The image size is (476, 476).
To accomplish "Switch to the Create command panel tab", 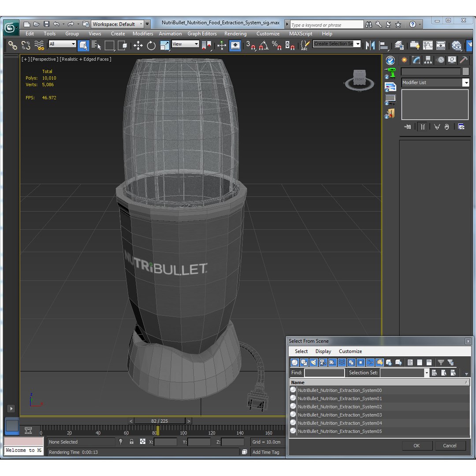I will 404,60.
